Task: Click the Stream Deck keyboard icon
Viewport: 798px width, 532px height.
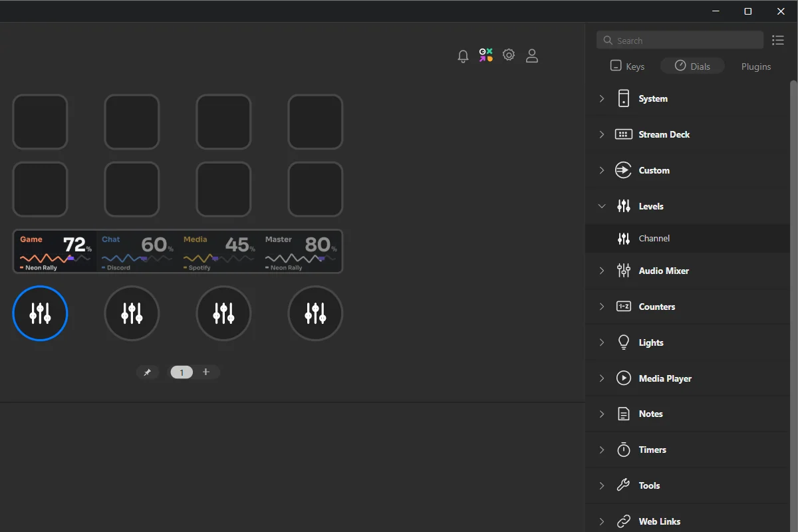Action: [x=623, y=134]
